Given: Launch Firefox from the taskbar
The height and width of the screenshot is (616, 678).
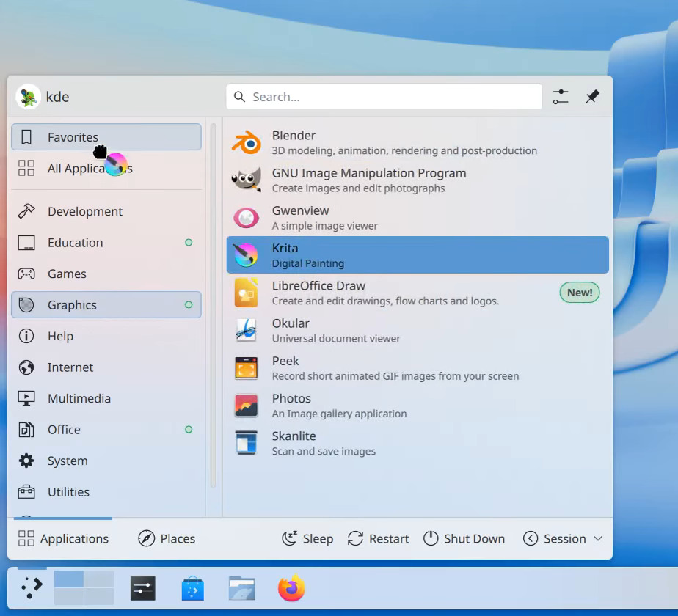Looking at the screenshot, I should [x=291, y=588].
